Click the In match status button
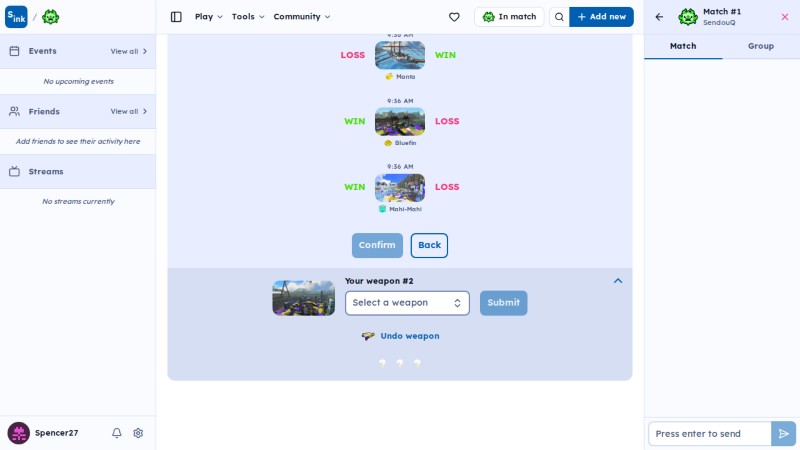 pos(509,17)
